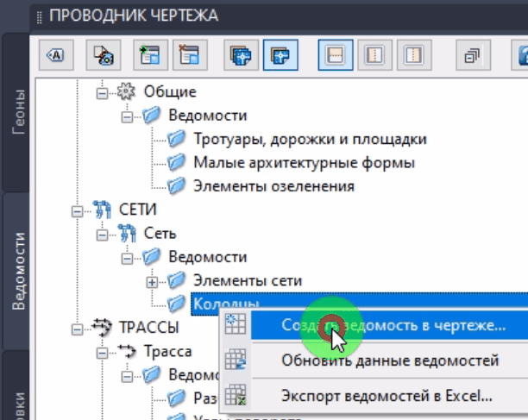Choose Экспорт ведомостей в Excel menu entry
Image resolution: width=528 pixels, height=420 pixels.
[390, 396]
